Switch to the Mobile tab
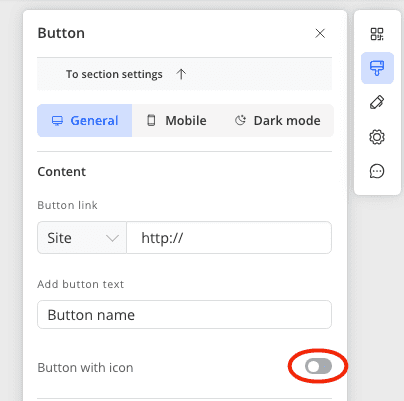 pyautogui.click(x=177, y=120)
